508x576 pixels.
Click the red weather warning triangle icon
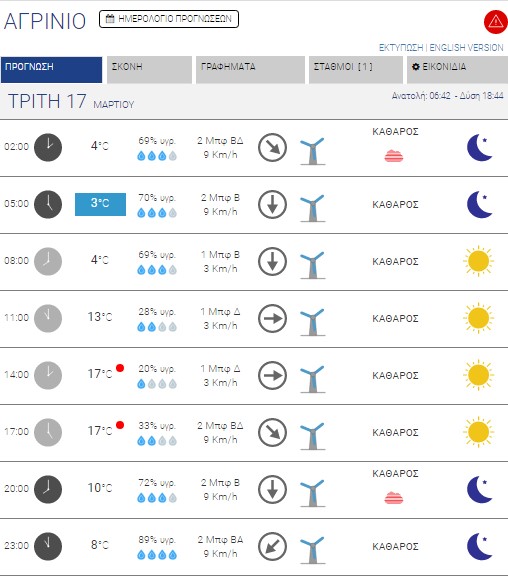496,22
